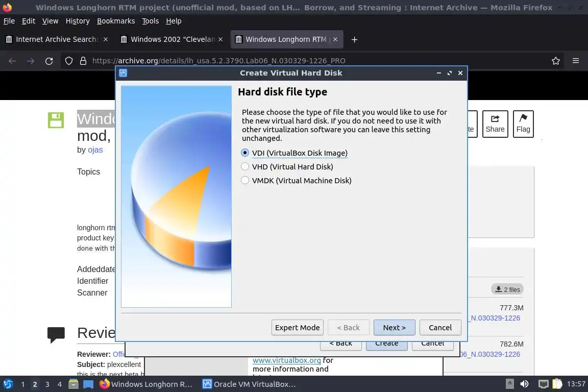Open the ojas uploader profile link
Screen dimensions: 588x392
click(x=95, y=150)
